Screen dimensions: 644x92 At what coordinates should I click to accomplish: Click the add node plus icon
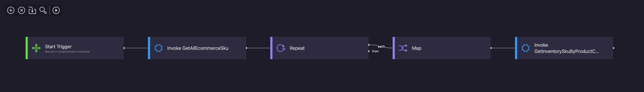click(11, 10)
